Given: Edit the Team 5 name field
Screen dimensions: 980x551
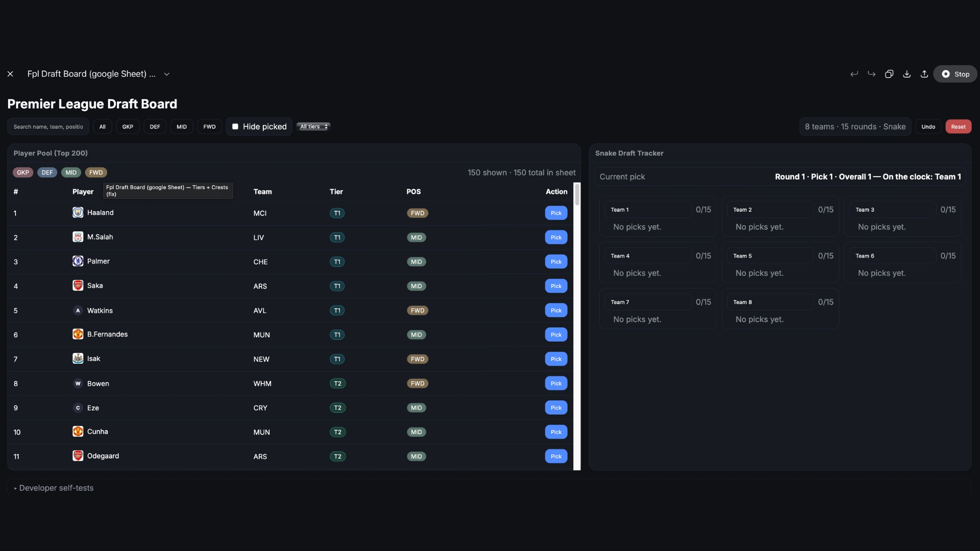Looking at the screenshot, I should pyautogui.click(x=770, y=256).
